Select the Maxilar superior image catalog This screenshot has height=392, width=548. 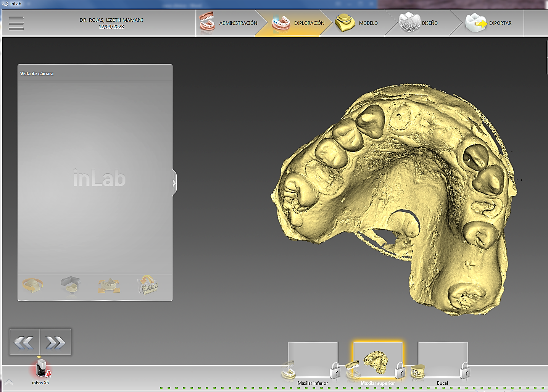378,360
